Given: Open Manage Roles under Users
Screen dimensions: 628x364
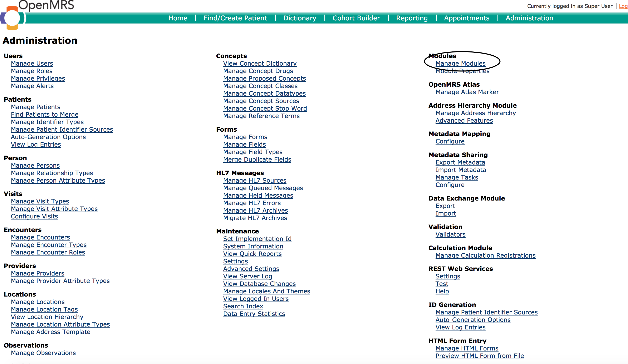Looking at the screenshot, I should 32,71.
